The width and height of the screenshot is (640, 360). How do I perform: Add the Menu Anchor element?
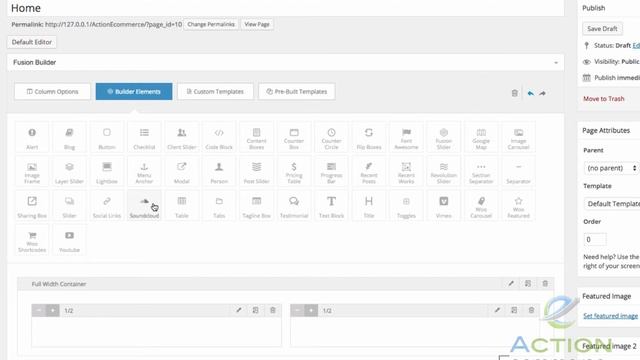[144, 172]
